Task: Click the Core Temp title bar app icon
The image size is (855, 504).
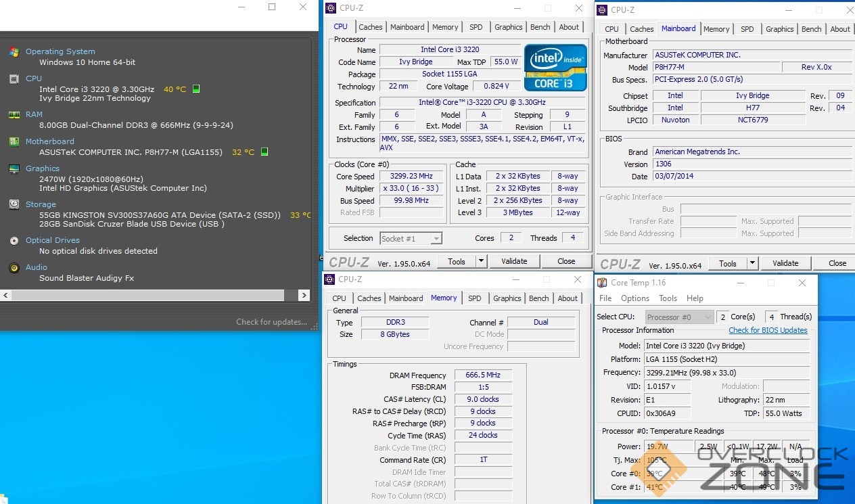Action: [x=602, y=283]
